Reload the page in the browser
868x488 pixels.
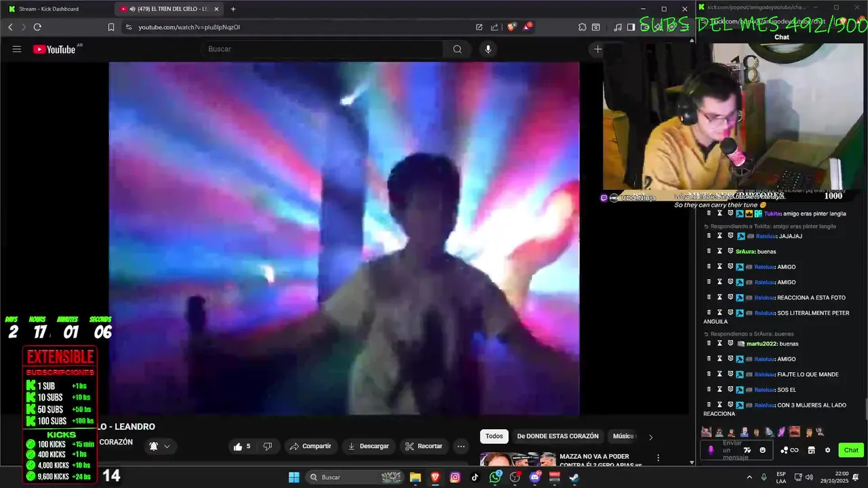click(37, 27)
